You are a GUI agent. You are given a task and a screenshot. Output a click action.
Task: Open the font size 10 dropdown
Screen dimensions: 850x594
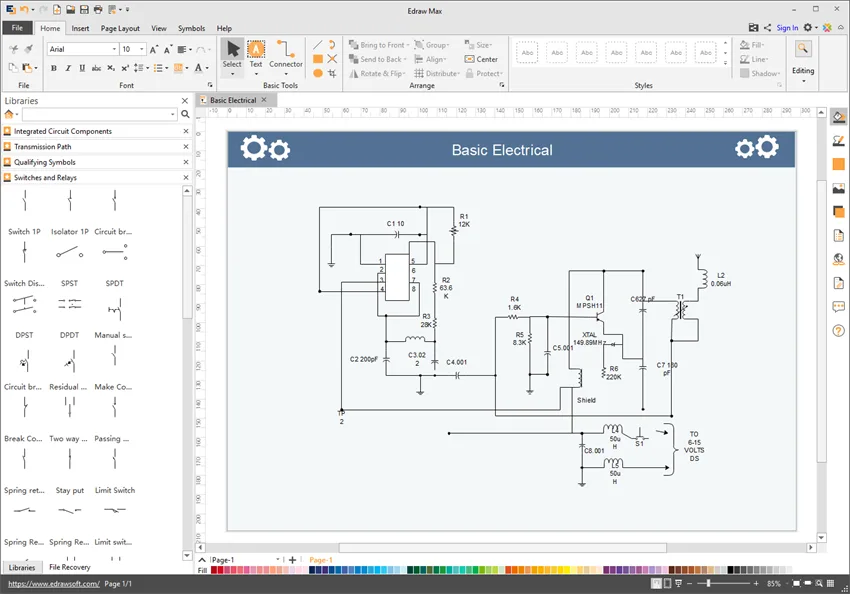141,49
